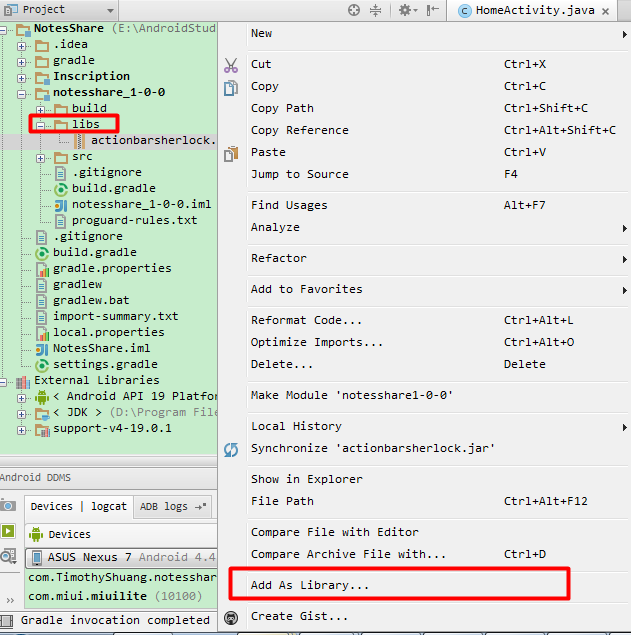
Task: Click the settings.gradle gradle icon
Action: coord(42,365)
